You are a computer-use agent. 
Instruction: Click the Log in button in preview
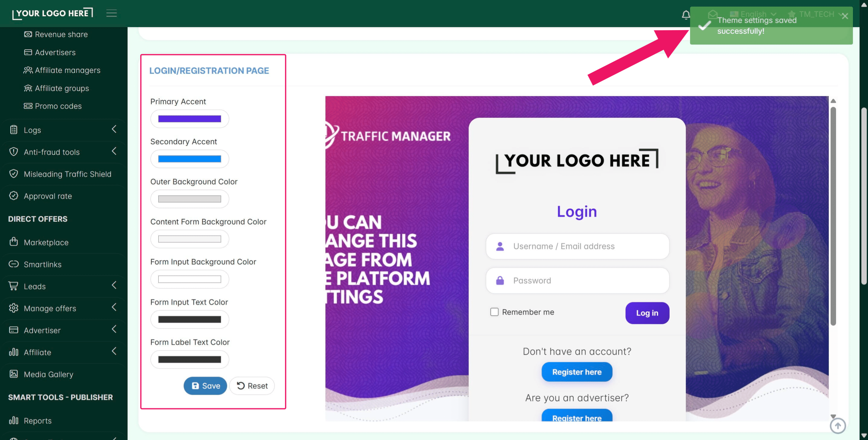coord(647,313)
